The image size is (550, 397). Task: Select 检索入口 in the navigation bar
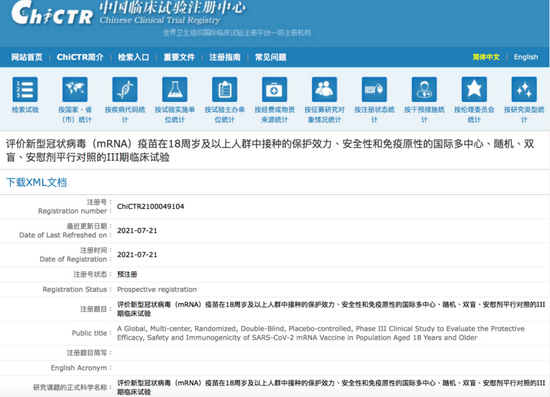[x=133, y=57]
